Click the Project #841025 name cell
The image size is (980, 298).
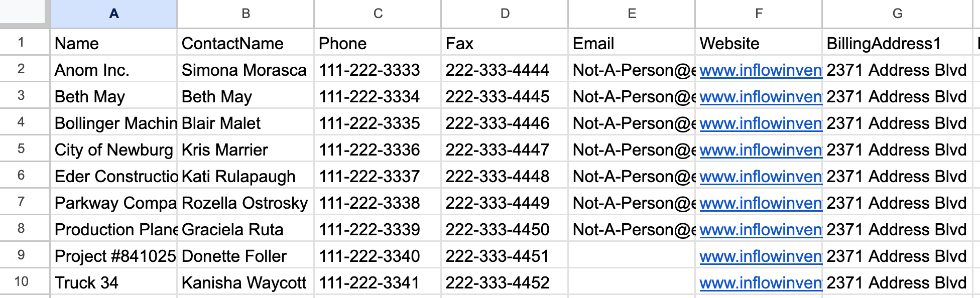click(x=114, y=256)
